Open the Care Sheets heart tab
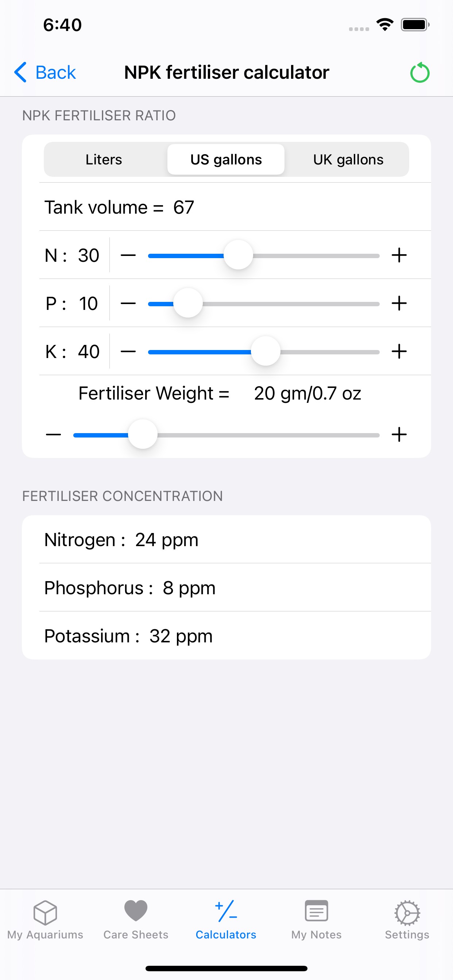The height and width of the screenshot is (980, 453). (136, 919)
